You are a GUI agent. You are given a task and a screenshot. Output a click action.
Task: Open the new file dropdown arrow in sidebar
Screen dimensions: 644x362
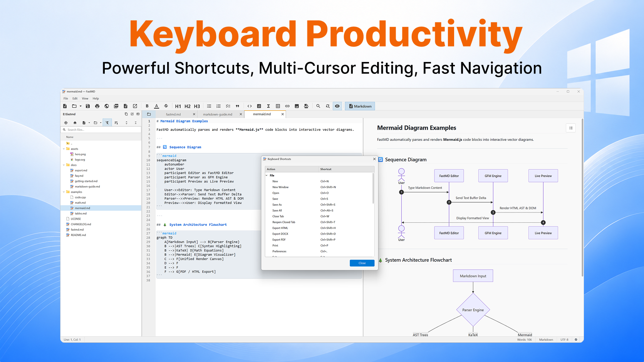coord(89,123)
